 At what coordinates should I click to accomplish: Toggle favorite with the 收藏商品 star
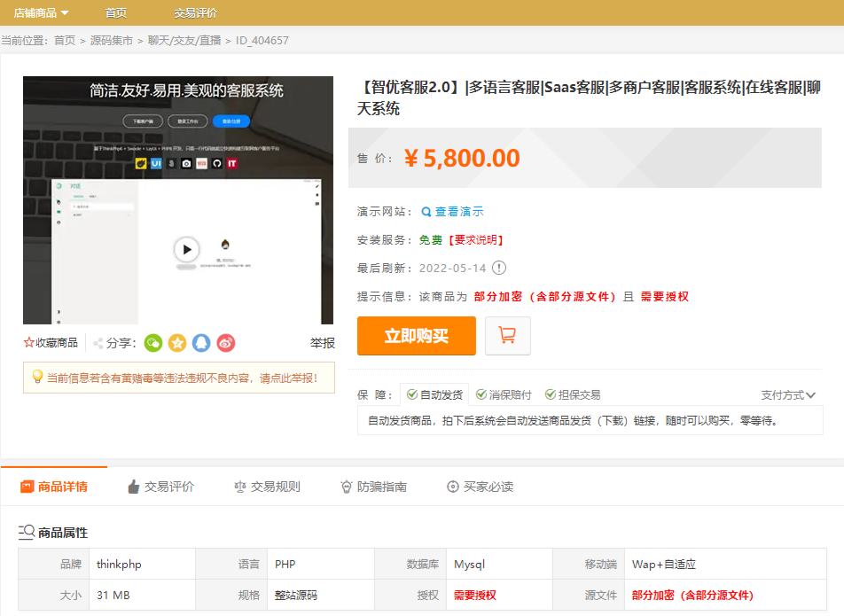(x=30, y=343)
